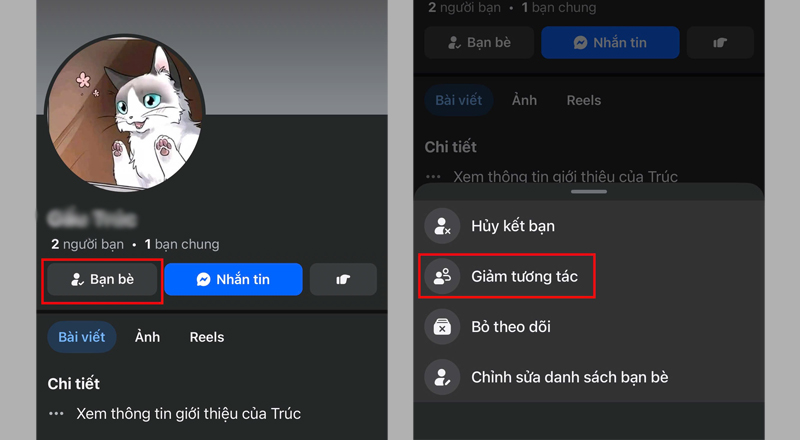Open Xem thông tin giới thiệu của Trúc on left
The image size is (800, 440).
189,413
